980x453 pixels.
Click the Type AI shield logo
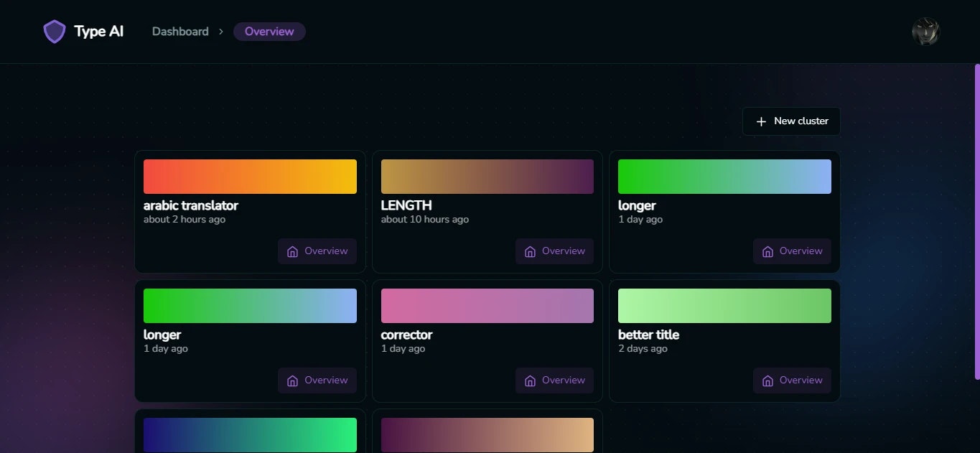pos(55,32)
